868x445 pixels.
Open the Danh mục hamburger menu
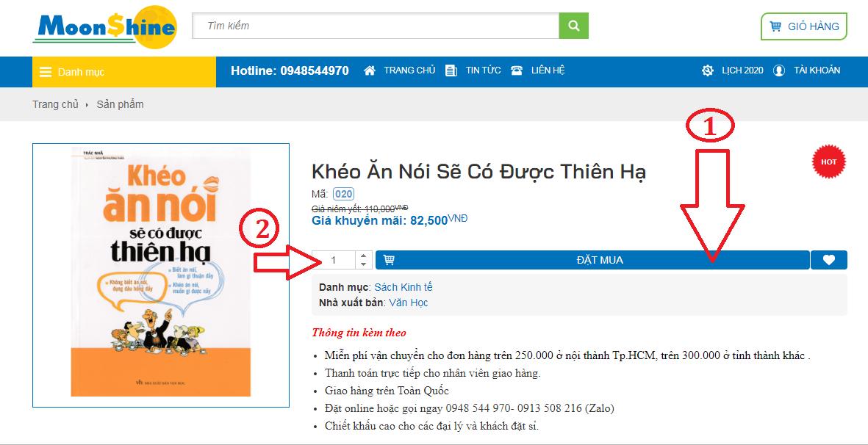point(124,72)
